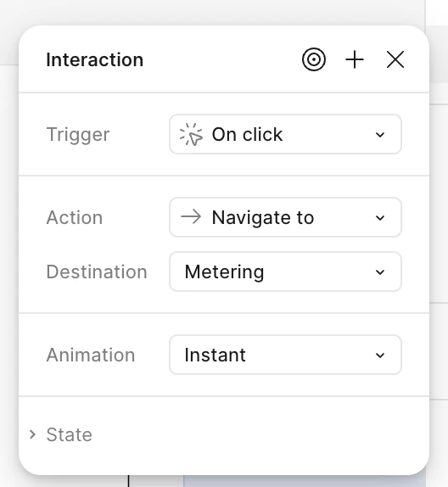Click the Interaction panel title
448x487 pixels.
[x=95, y=59]
